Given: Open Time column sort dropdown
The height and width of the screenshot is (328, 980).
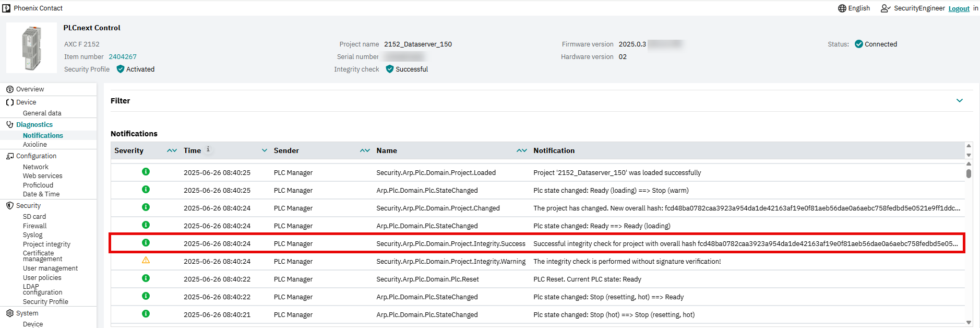Looking at the screenshot, I should pyautogui.click(x=265, y=150).
